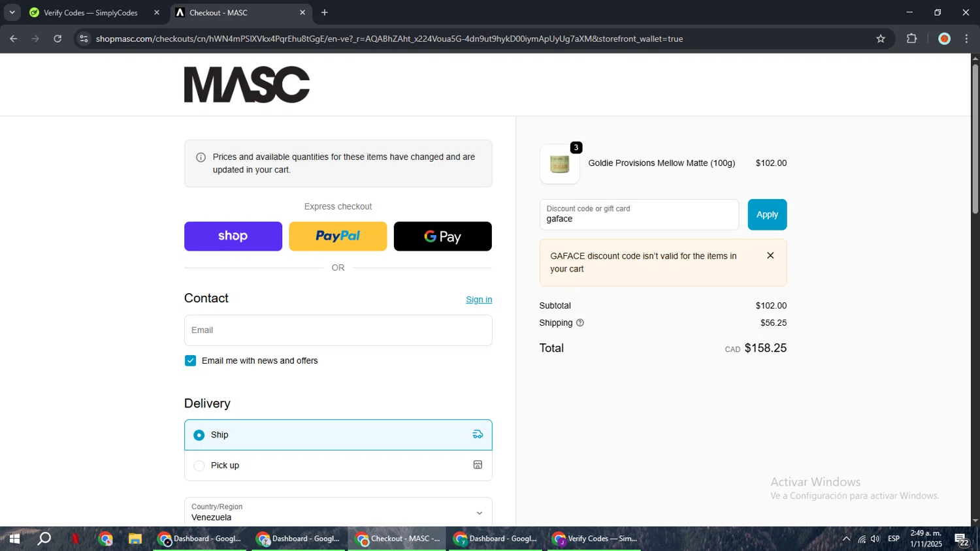
Task: Close the Verify Codes SimplyCodes tab
Action: (157, 12)
